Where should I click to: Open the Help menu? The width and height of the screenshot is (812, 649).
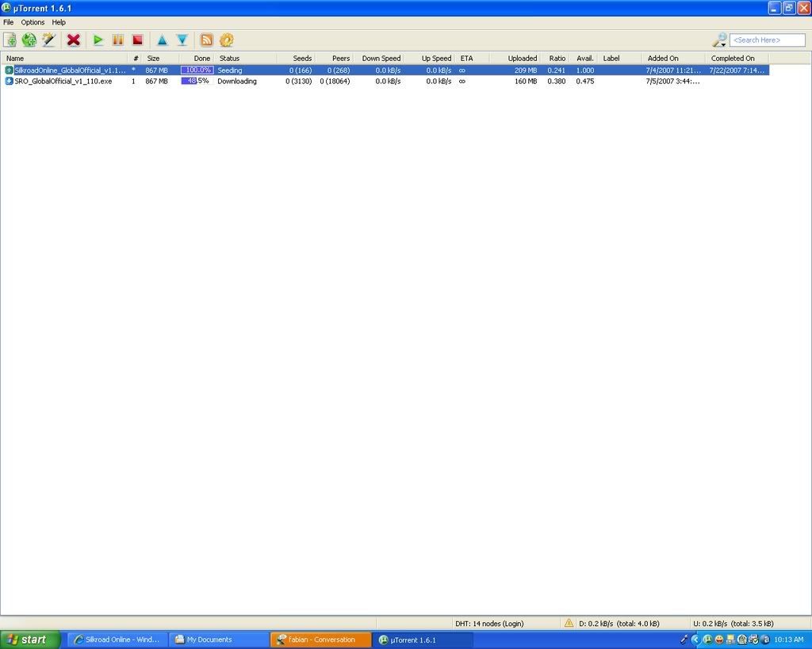[x=59, y=22]
